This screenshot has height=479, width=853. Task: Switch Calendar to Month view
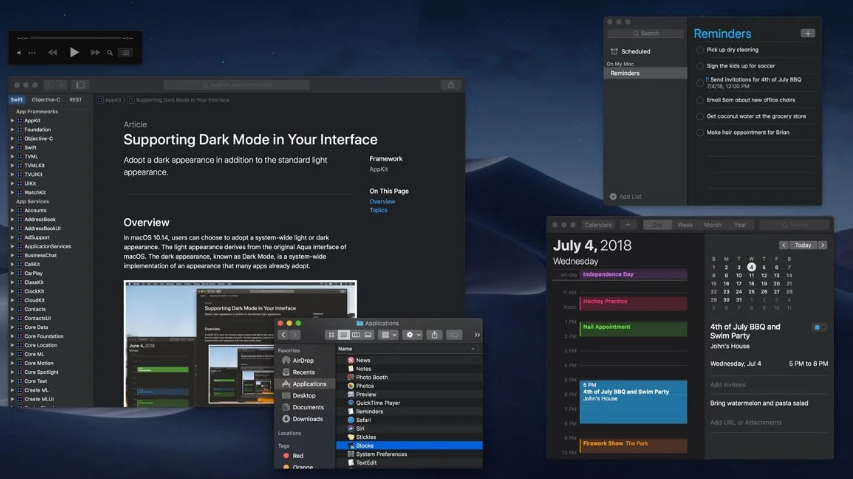coord(713,225)
